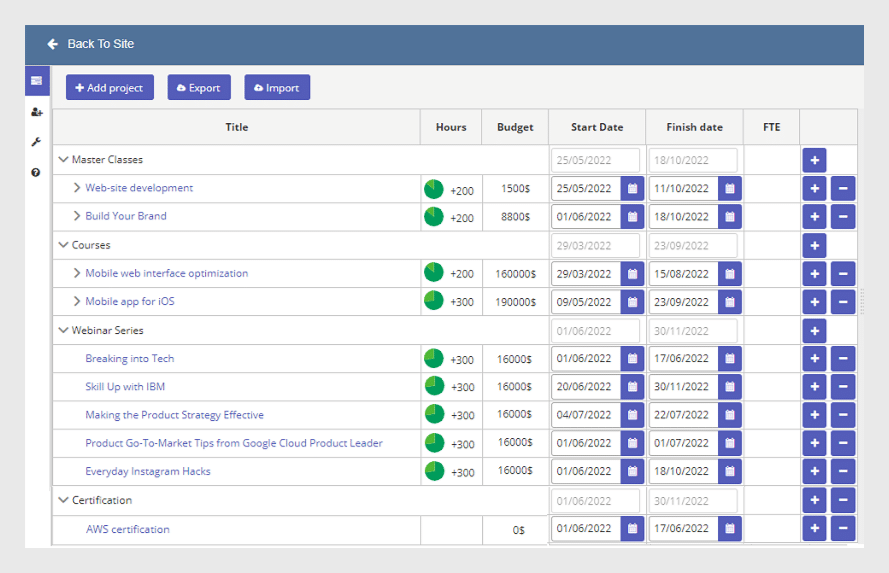Expand the Mobile app for iOS project
The image size is (889, 573).
[x=77, y=302]
